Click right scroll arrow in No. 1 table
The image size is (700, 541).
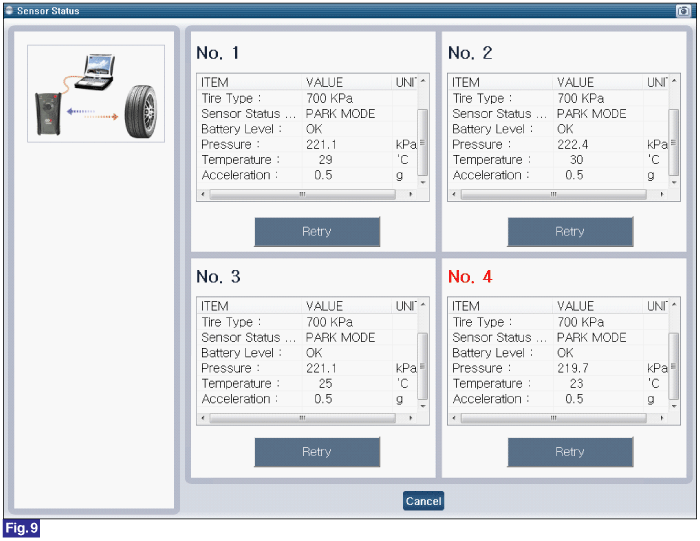pyautogui.click(x=411, y=194)
